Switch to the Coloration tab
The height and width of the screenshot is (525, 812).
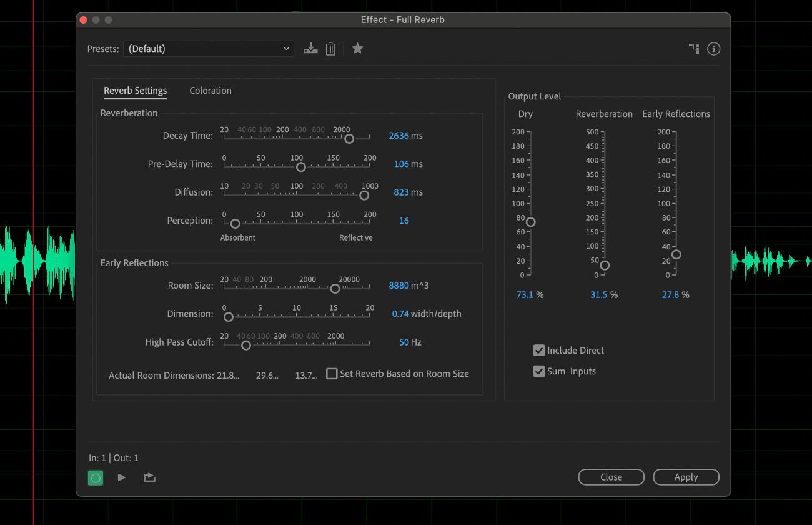[210, 91]
